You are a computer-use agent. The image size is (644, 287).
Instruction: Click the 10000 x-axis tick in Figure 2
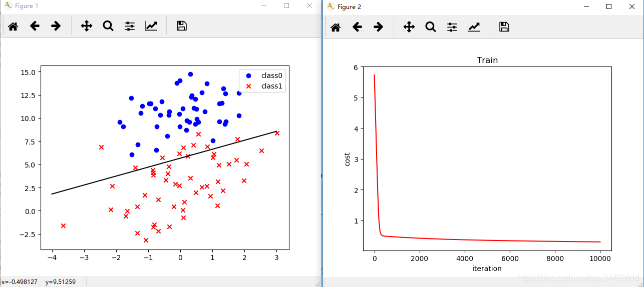(600, 258)
